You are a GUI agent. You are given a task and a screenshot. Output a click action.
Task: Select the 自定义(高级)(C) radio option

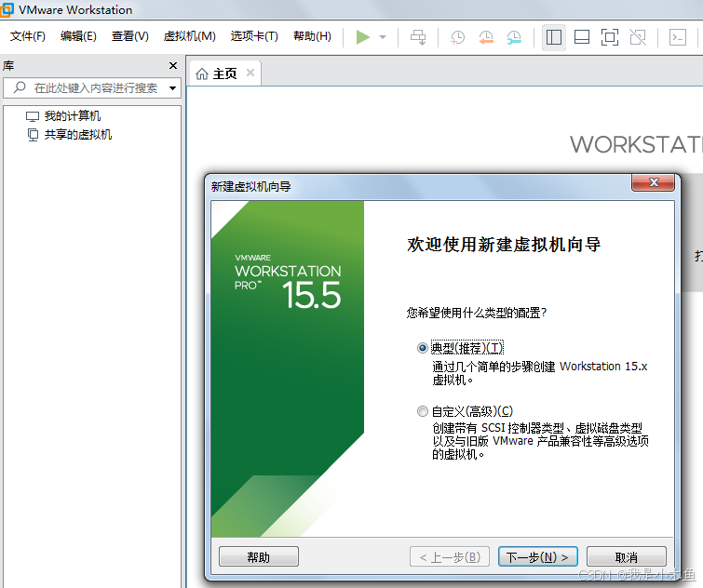click(x=423, y=411)
